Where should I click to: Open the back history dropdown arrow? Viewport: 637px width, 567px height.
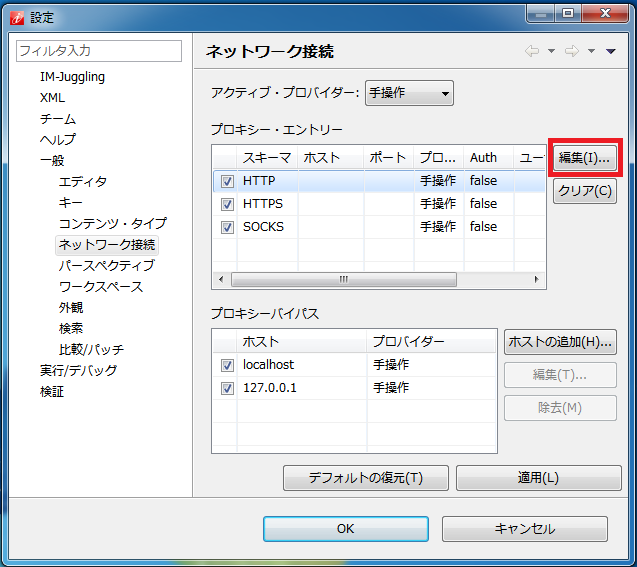point(551,51)
